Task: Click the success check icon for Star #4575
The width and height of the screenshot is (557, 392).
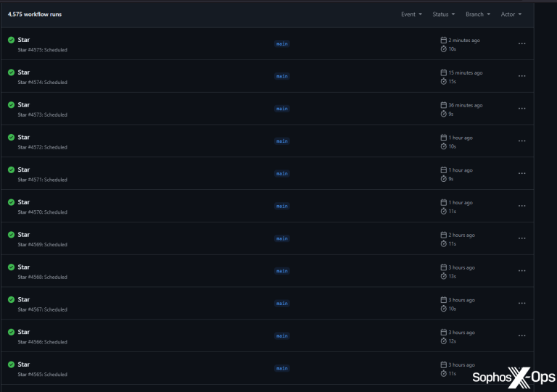Action: click(x=11, y=40)
